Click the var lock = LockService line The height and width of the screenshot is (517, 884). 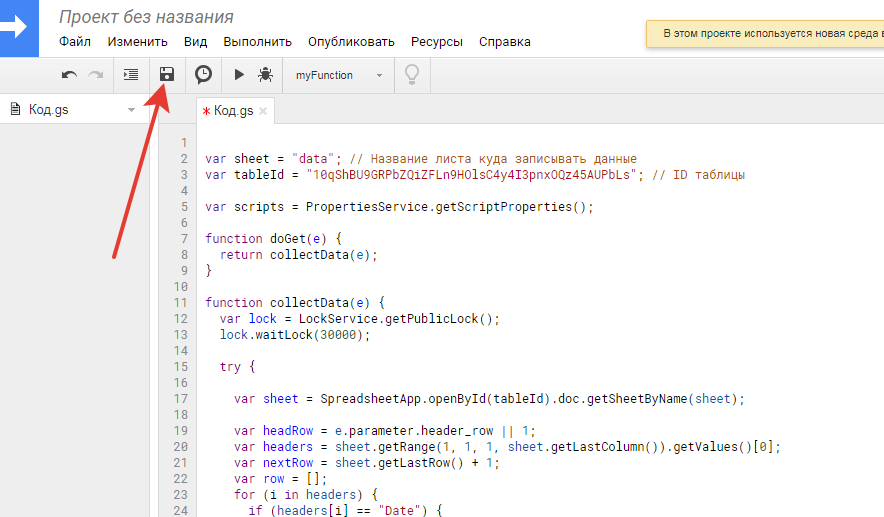tap(360, 319)
